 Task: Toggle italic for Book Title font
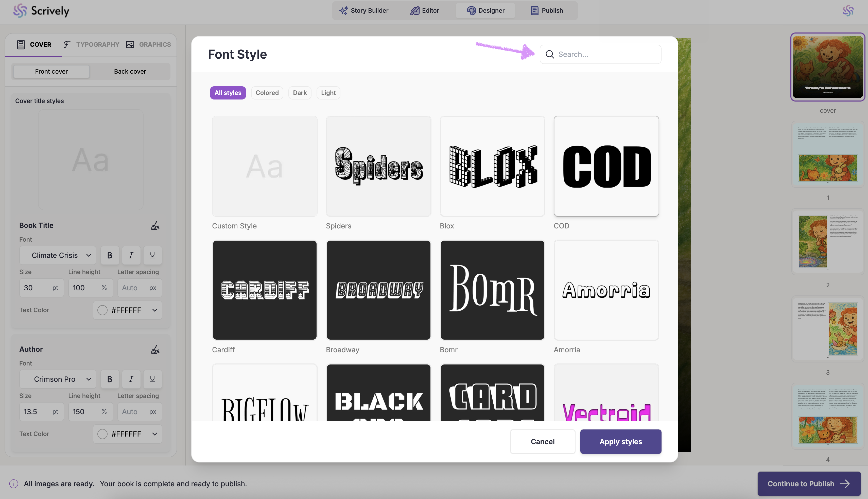pyautogui.click(x=131, y=255)
